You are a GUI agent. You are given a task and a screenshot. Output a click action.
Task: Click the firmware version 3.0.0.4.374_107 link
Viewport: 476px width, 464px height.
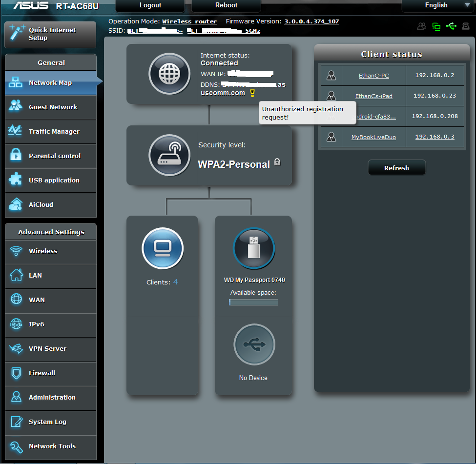[x=311, y=21]
